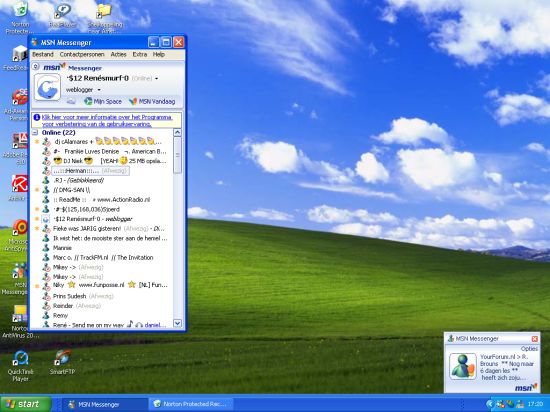Open the Norton AntiVirus desktop icon
This screenshot has width=550, height=412.
click(19, 322)
